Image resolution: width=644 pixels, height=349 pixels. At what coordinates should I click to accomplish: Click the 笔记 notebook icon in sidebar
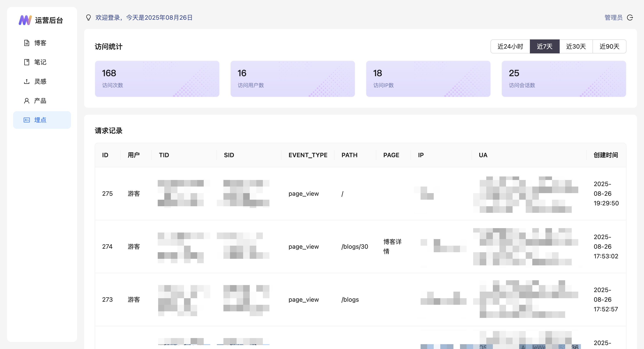(27, 62)
